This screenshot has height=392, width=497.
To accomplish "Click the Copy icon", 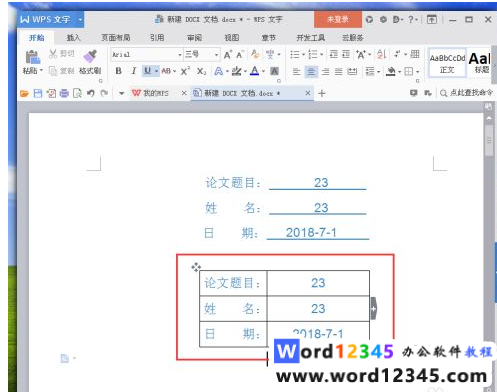I will (53, 71).
